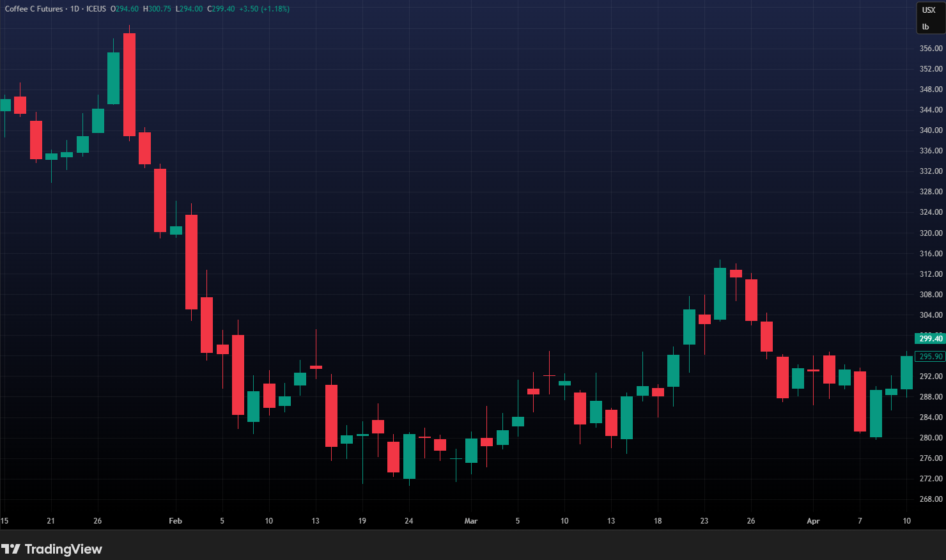This screenshot has height=560, width=946.
Task: Click the tallest red candle at the January peak
Action: (x=129, y=84)
